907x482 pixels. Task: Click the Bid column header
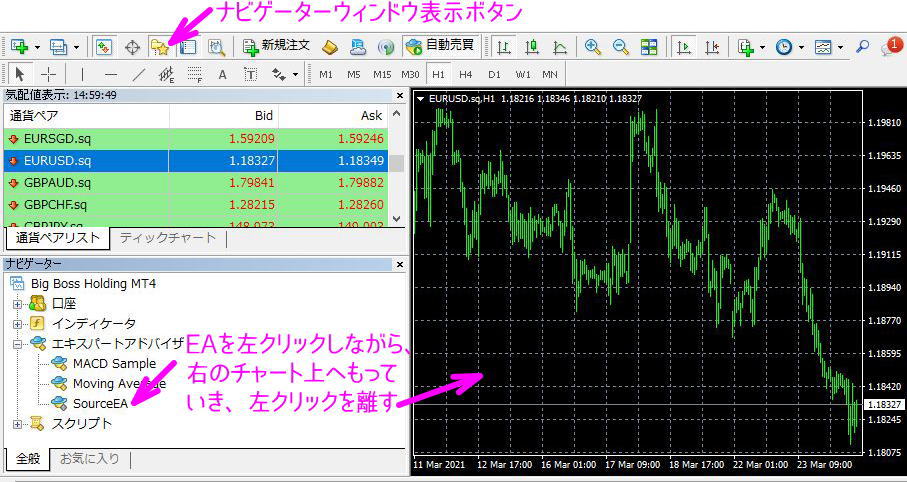[x=223, y=116]
